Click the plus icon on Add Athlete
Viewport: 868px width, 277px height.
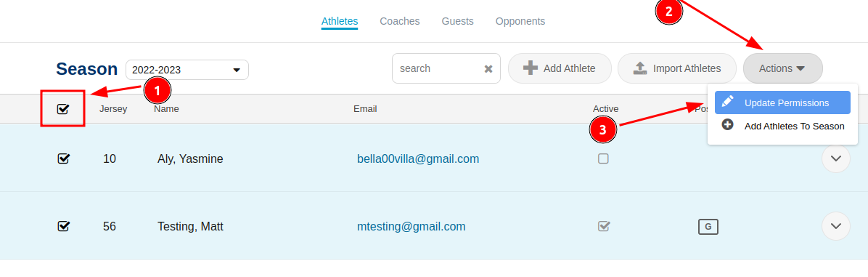(x=531, y=68)
